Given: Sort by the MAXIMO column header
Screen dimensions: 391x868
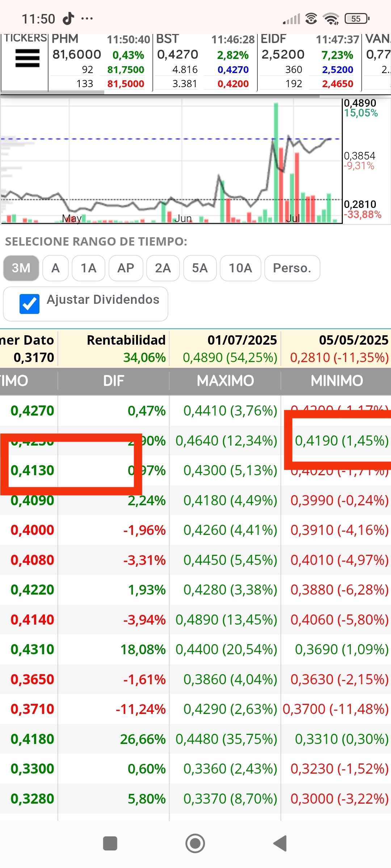Looking at the screenshot, I should tap(225, 381).
